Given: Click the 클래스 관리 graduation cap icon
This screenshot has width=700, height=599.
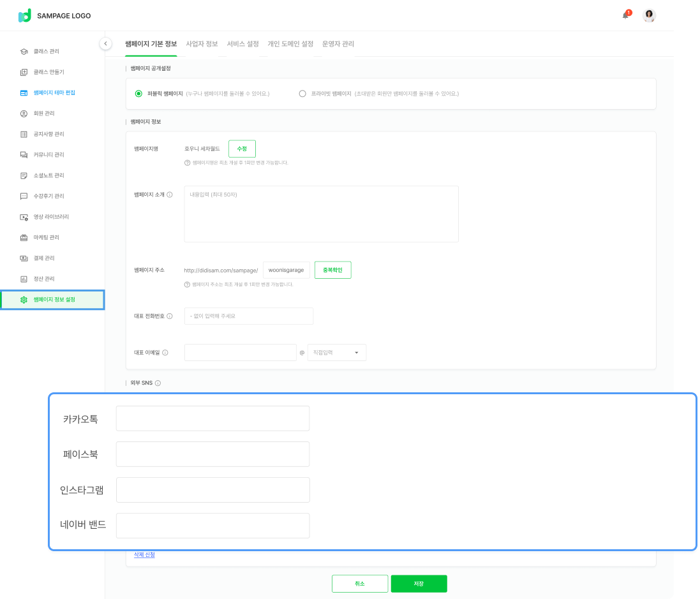Looking at the screenshot, I should click(24, 51).
